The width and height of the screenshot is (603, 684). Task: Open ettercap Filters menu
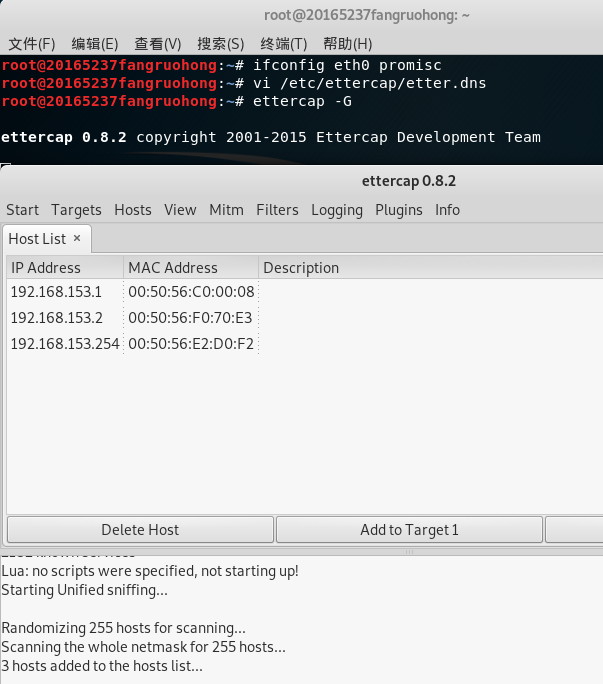tap(277, 210)
